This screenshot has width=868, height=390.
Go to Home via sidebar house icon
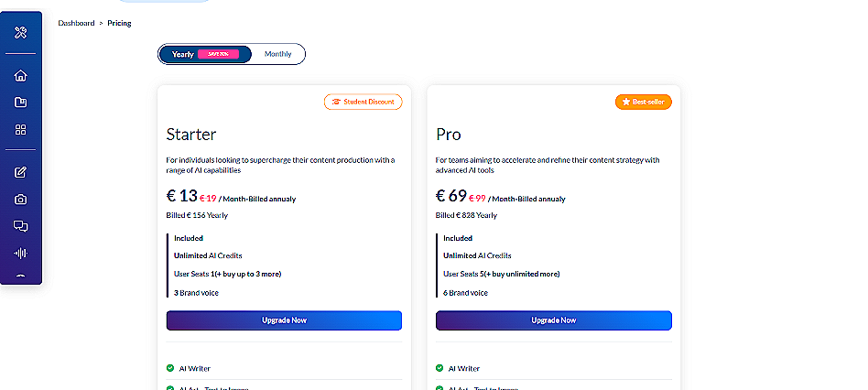click(20, 76)
